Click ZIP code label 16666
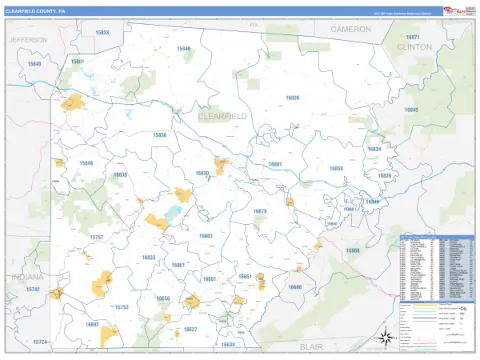 tap(295, 287)
